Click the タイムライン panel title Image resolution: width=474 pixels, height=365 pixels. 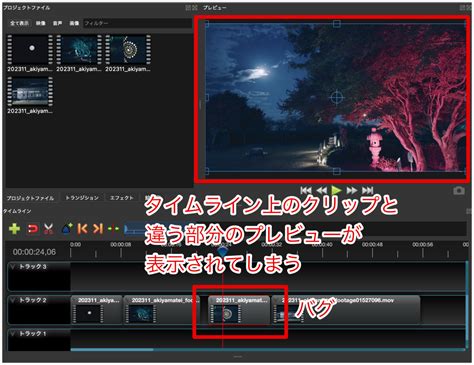tap(17, 211)
